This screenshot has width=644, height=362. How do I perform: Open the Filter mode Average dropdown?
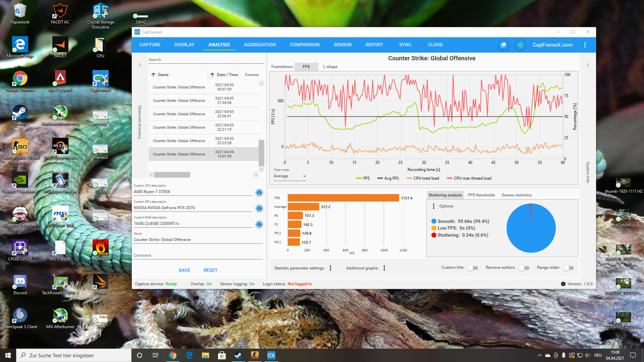(x=289, y=176)
